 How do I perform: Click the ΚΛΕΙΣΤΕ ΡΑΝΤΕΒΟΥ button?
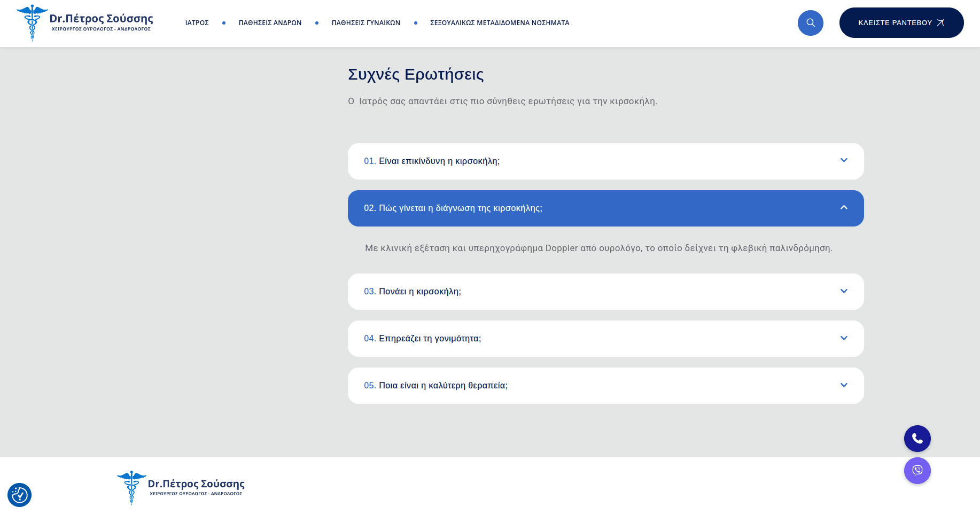(x=901, y=23)
